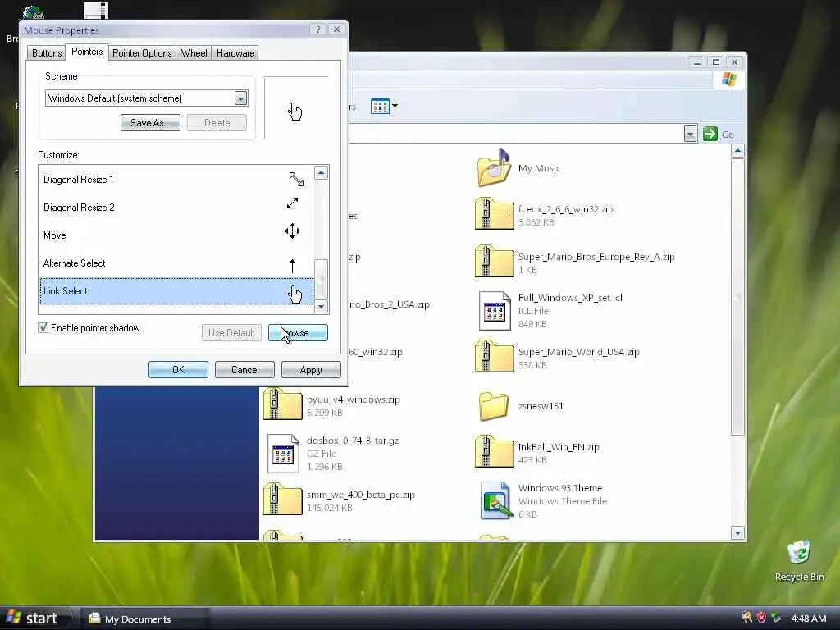The width and height of the screenshot is (840, 630).
Task: Select the Super_Mario_World_USA.zip icon
Action: pos(493,356)
